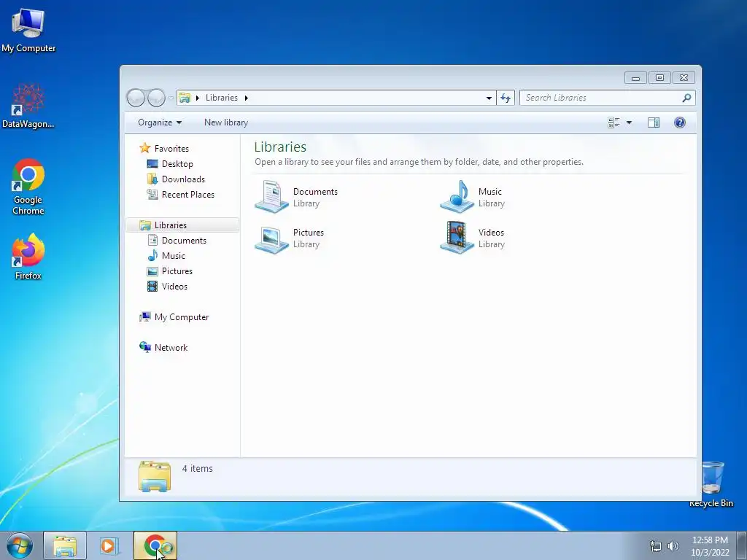Change your view icon in toolbar
747x560 pixels.
tap(614, 122)
